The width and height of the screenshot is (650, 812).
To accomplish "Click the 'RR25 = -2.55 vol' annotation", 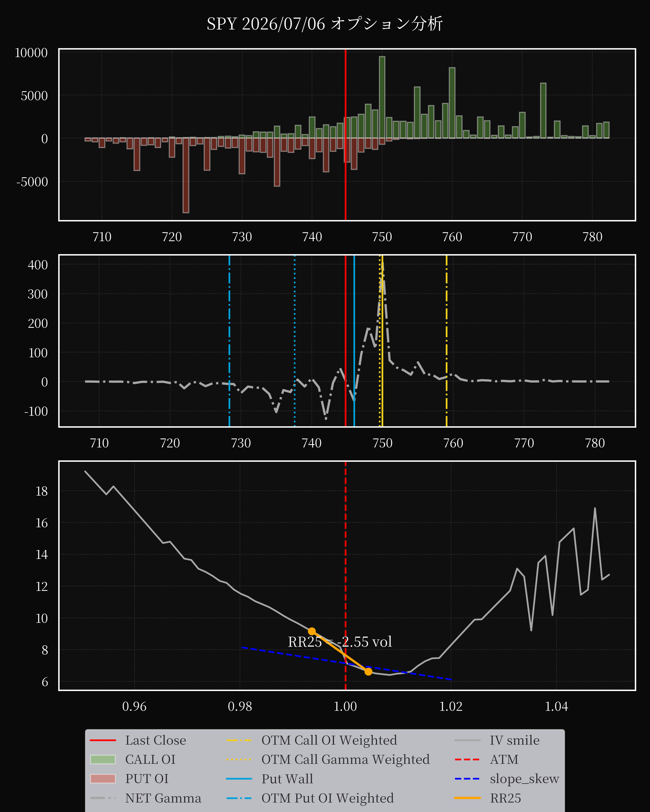I will pos(340,642).
